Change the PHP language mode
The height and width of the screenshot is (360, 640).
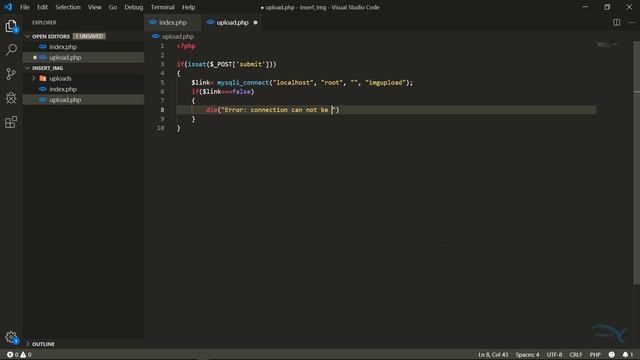(x=595, y=355)
